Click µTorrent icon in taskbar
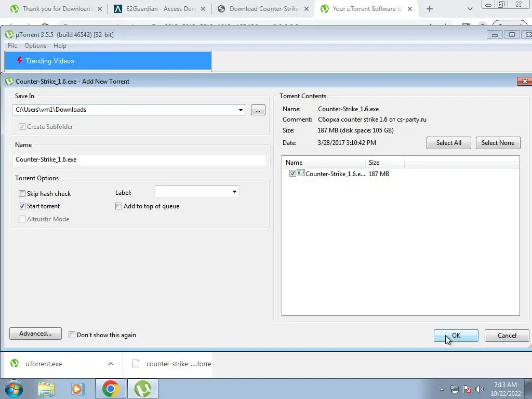The width and height of the screenshot is (532, 399). [x=143, y=389]
